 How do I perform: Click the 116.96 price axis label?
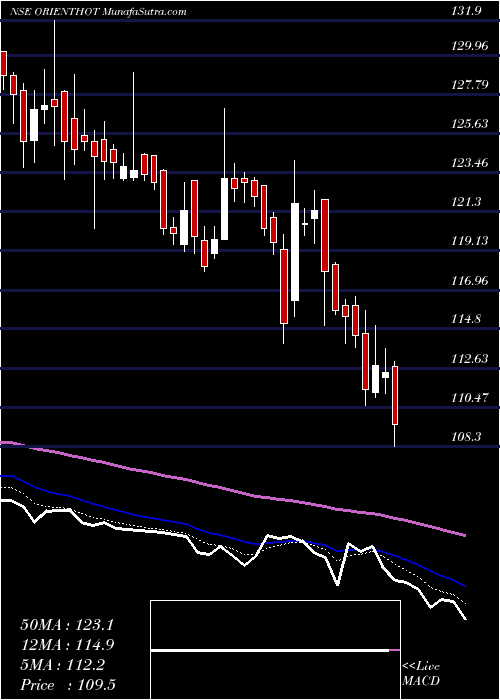(x=470, y=280)
